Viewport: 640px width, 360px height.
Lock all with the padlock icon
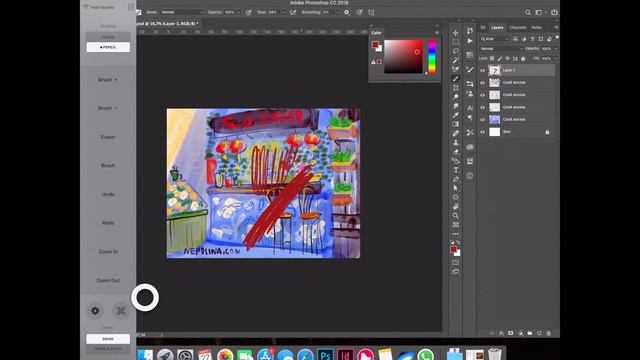pos(523,58)
